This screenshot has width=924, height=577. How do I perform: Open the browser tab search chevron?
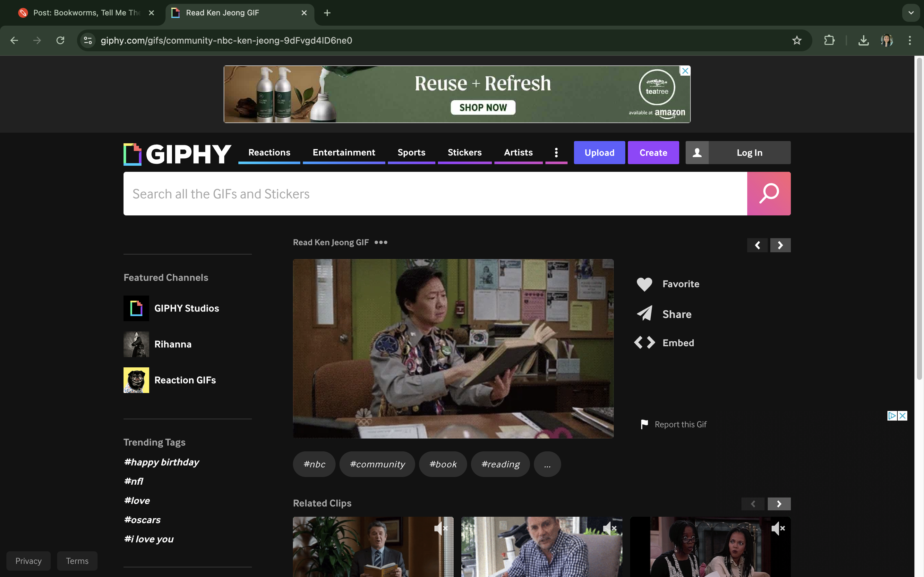[x=911, y=13]
